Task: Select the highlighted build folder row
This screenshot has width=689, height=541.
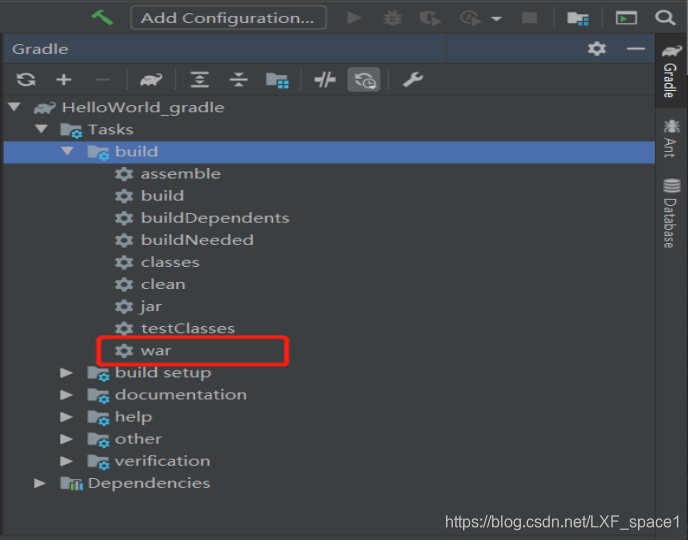Action: 329,152
